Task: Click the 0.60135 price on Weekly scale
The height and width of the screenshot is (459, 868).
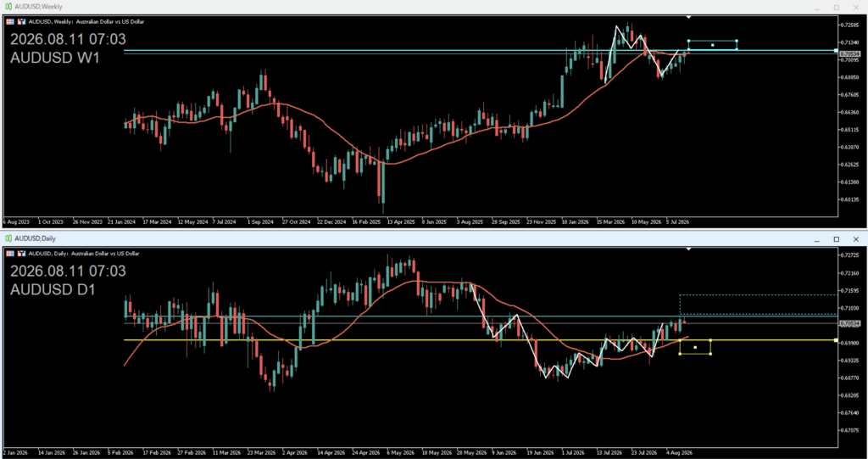Action: click(849, 199)
